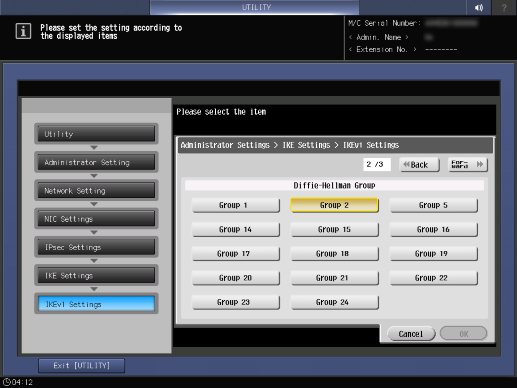This screenshot has width=517, height=388.
Task: Go to the Network Setting level
Action: (x=96, y=191)
